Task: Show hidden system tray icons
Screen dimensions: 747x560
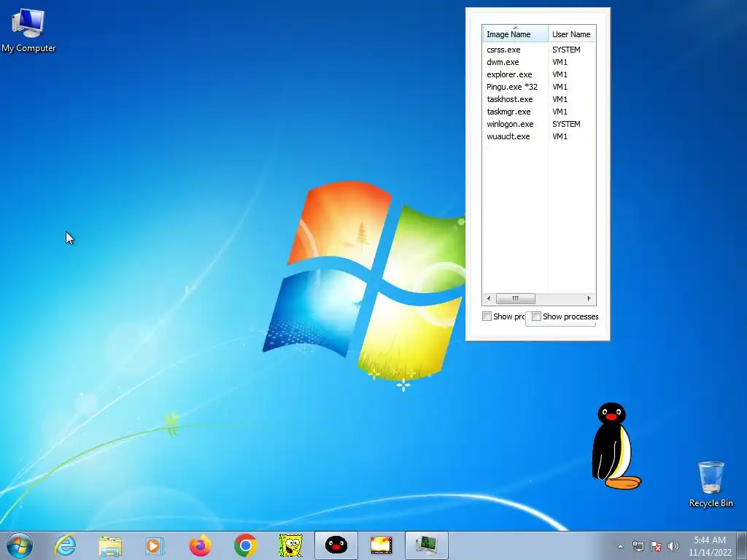Action: [x=620, y=546]
